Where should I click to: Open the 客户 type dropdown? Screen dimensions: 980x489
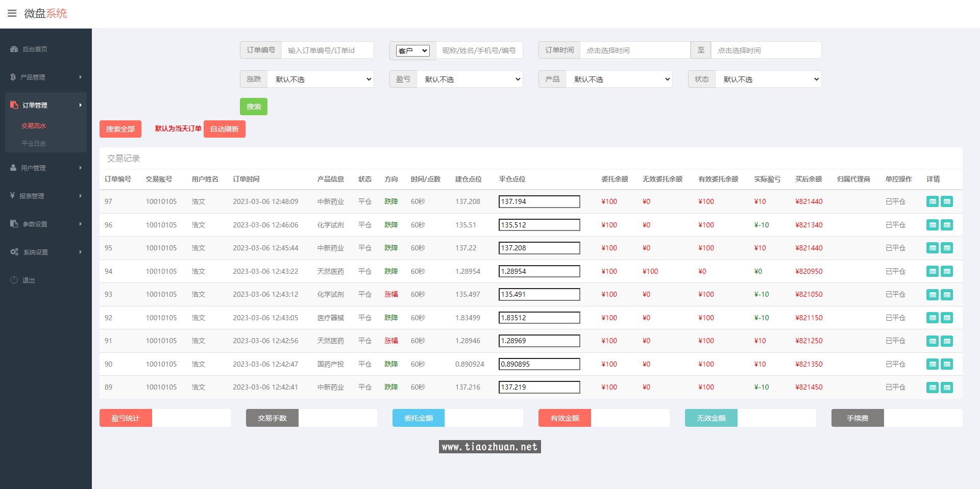412,50
